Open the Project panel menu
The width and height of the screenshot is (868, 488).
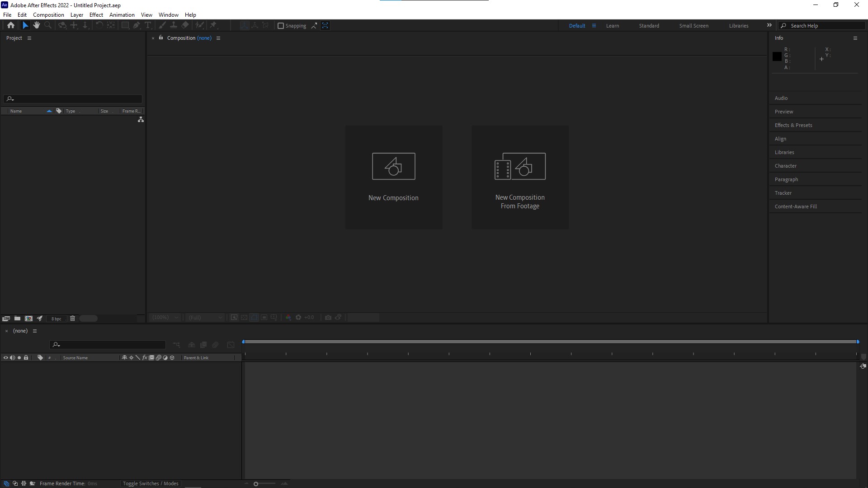pyautogui.click(x=29, y=38)
